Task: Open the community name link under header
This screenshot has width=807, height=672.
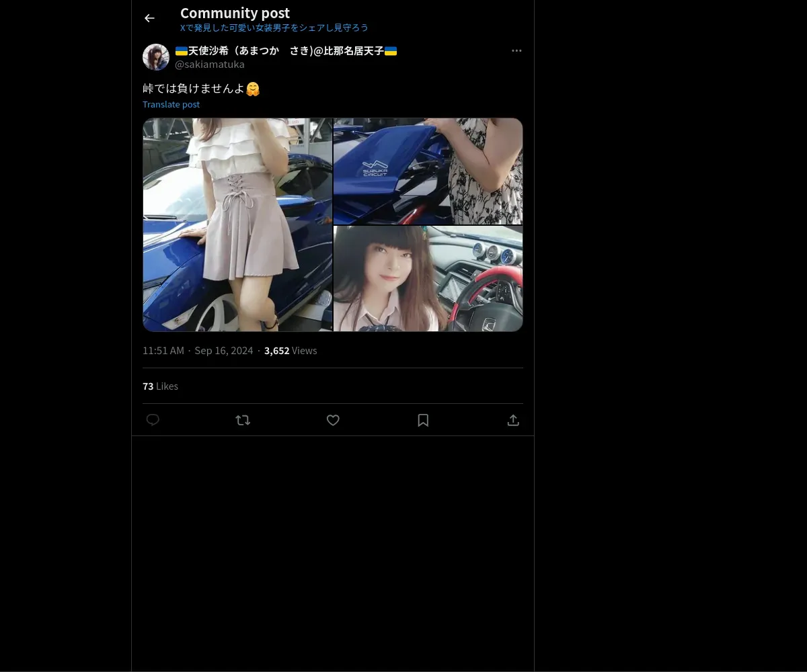Action: coord(274,28)
